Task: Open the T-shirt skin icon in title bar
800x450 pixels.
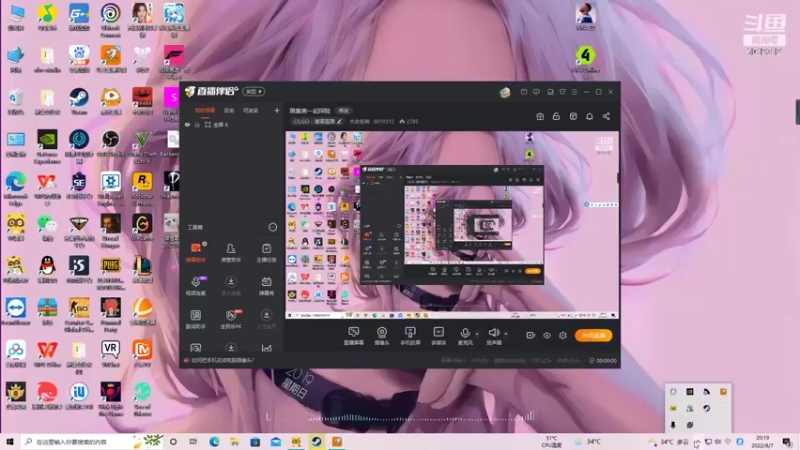Action: coord(562,92)
